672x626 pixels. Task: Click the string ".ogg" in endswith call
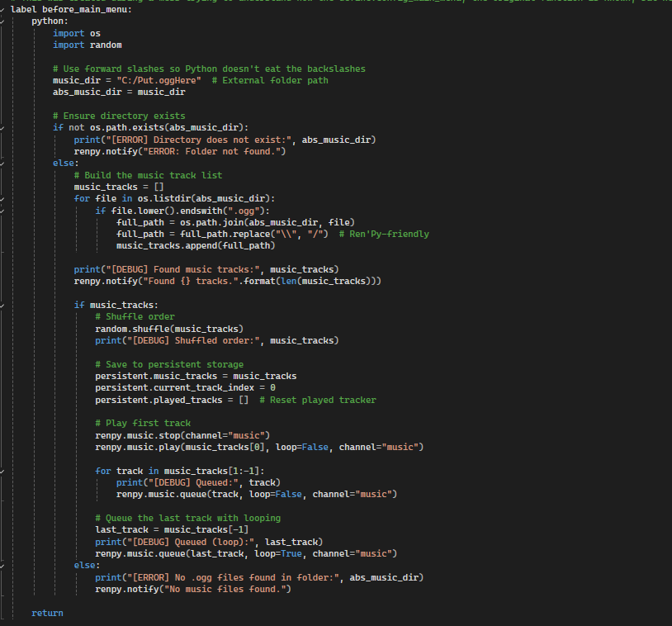(x=247, y=211)
